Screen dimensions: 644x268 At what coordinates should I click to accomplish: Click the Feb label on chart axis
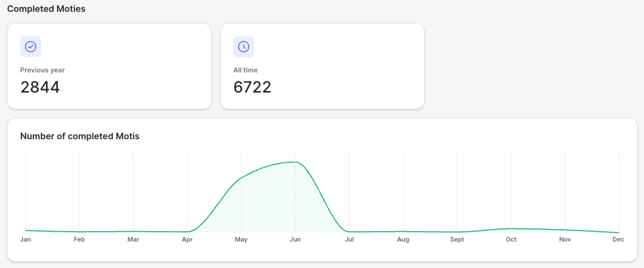coord(79,239)
